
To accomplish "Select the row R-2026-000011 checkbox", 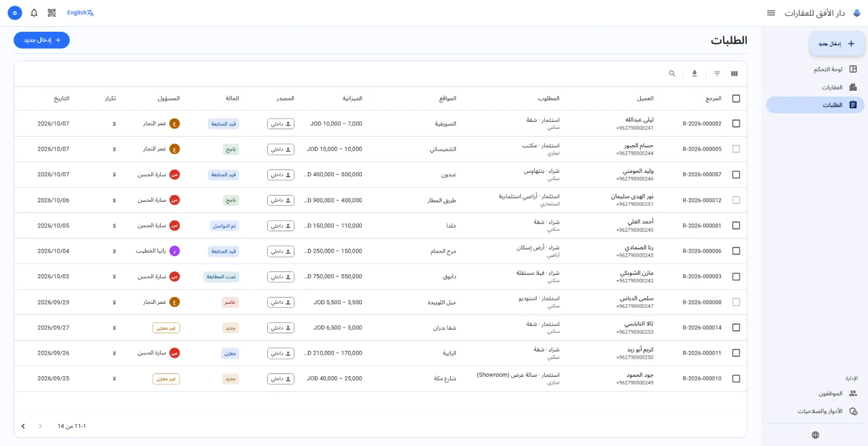I will click(736, 353).
